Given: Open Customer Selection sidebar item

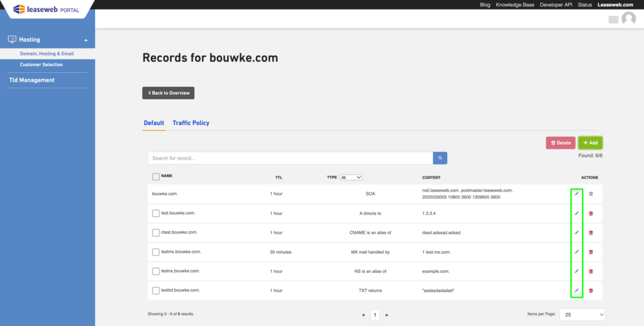Looking at the screenshot, I should click(41, 64).
